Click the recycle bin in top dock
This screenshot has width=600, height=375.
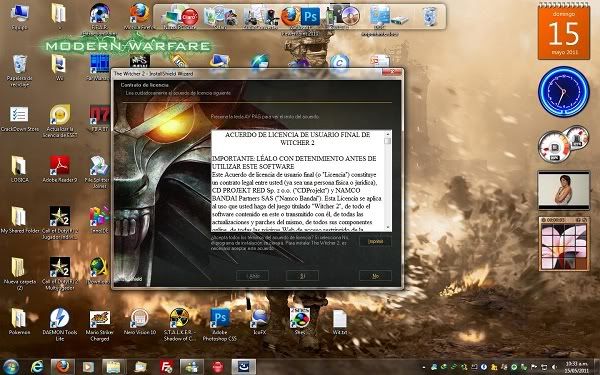pos(430,17)
